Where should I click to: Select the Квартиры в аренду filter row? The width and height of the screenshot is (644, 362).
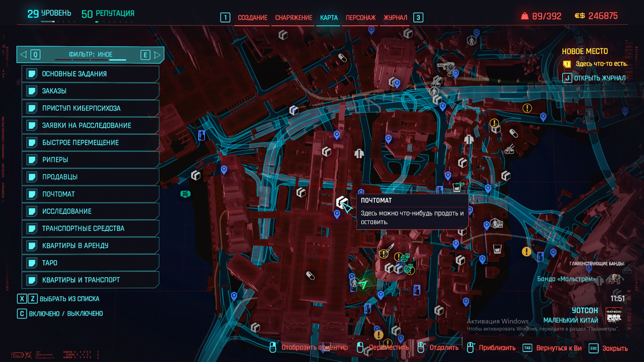91,246
